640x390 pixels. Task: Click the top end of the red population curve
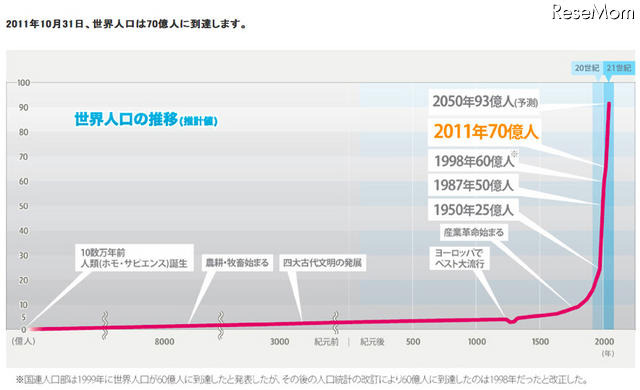[x=609, y=103]
